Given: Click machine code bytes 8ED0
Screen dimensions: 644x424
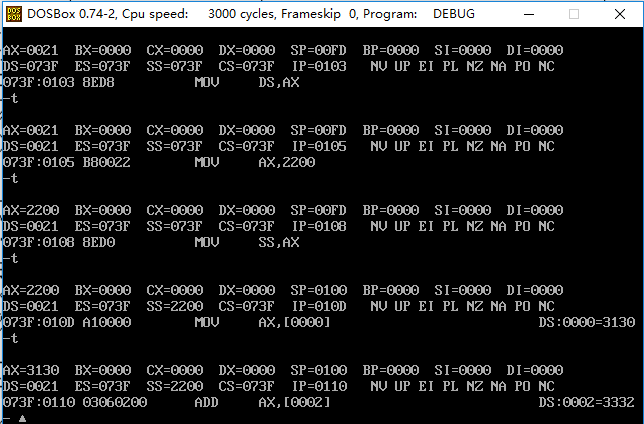Looking at the screenshot, I should [99, 242].
